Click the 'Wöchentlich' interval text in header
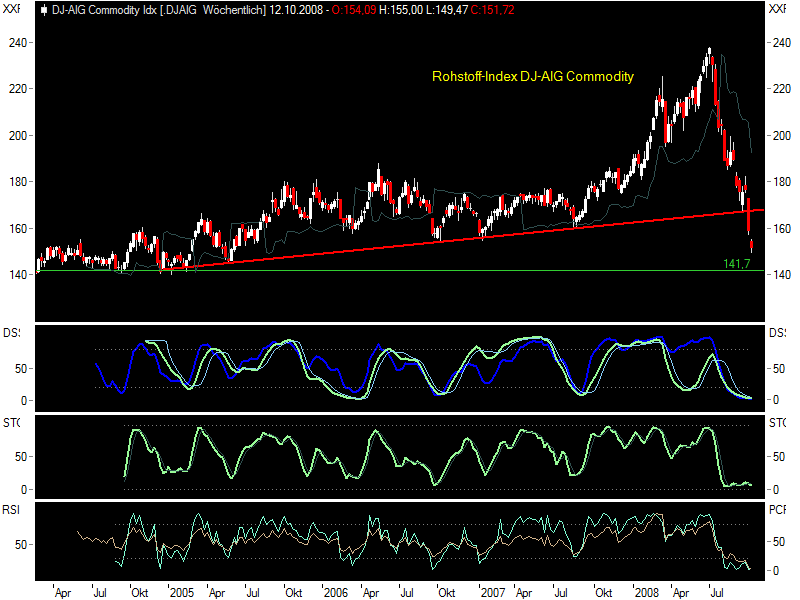This screenshot has width=800, height=600. coord(234,10)
